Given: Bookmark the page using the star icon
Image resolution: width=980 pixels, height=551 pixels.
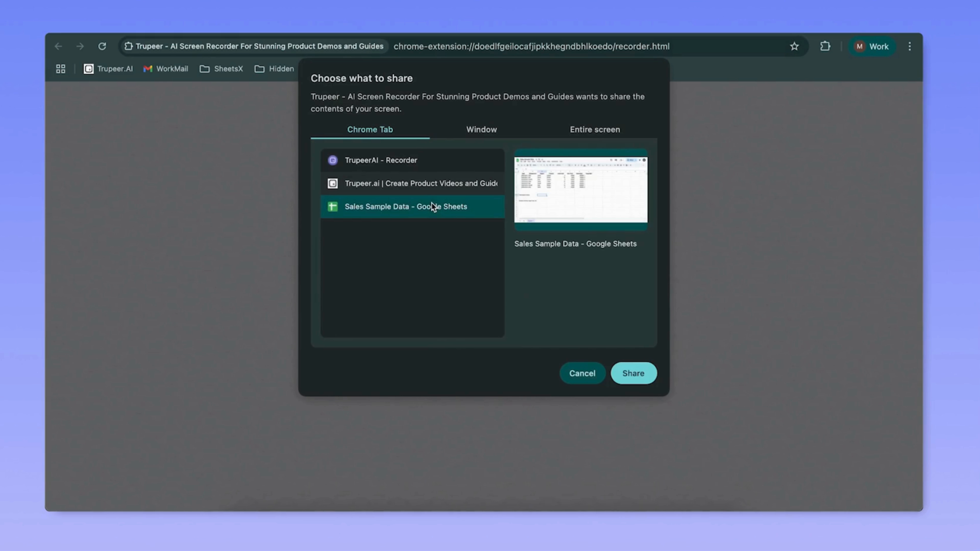Looking at the screenshot, I should (794, 46).
